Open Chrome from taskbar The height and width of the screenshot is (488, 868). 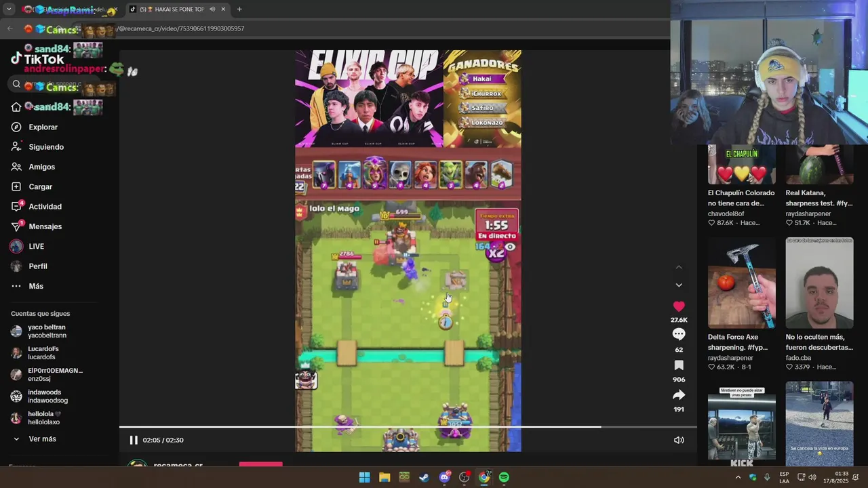(484, 477)
